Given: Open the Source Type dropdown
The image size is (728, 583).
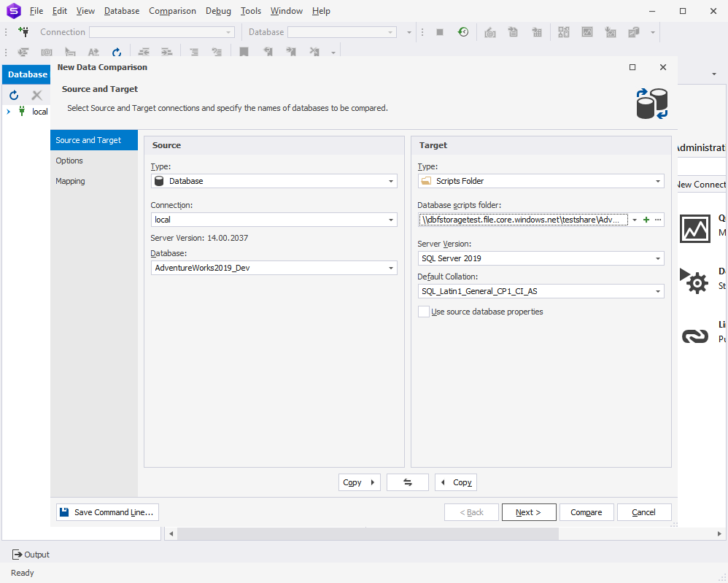Looking at the screenshot, I should point(274,181).
